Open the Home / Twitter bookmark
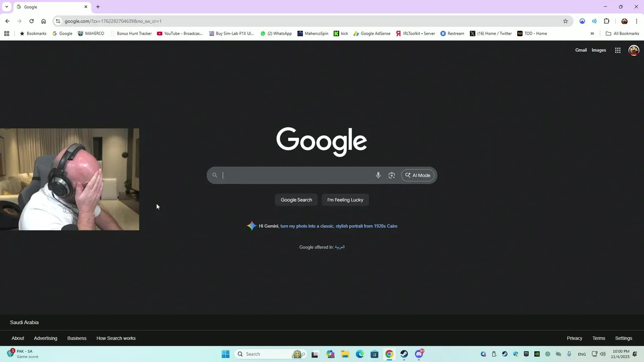This screenshot has height=362, width=644. click(491, 34)
